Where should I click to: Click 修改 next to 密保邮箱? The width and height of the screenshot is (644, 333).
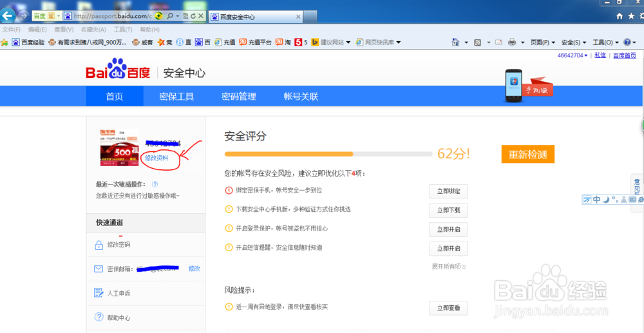tap(194, 269)
